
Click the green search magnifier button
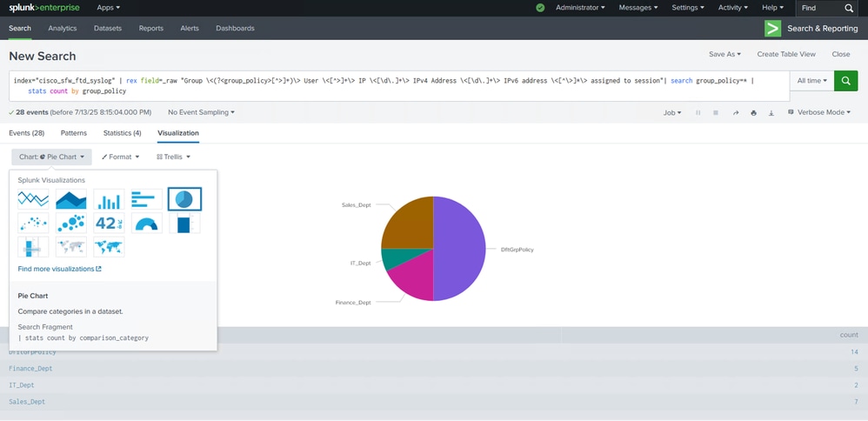coord(846,81)
